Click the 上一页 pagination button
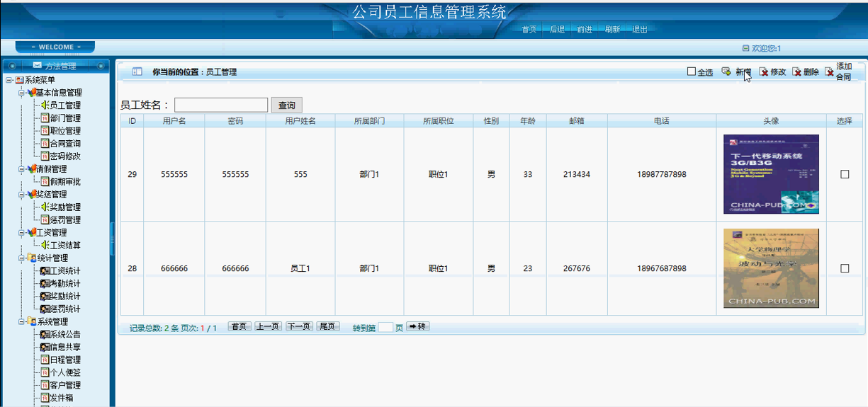 click(268, 326)
